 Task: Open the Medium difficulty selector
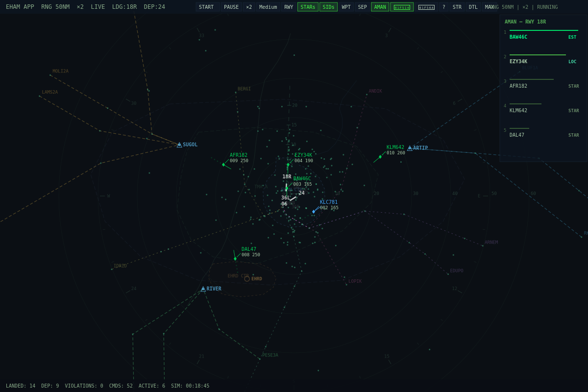coord(268,7)
